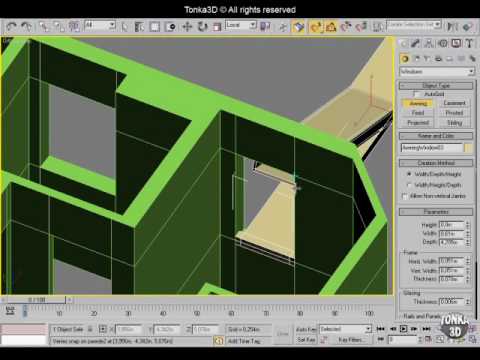Click the Awning window type button
The width and height of the screenshot is (480, 360).
(418, 103)
